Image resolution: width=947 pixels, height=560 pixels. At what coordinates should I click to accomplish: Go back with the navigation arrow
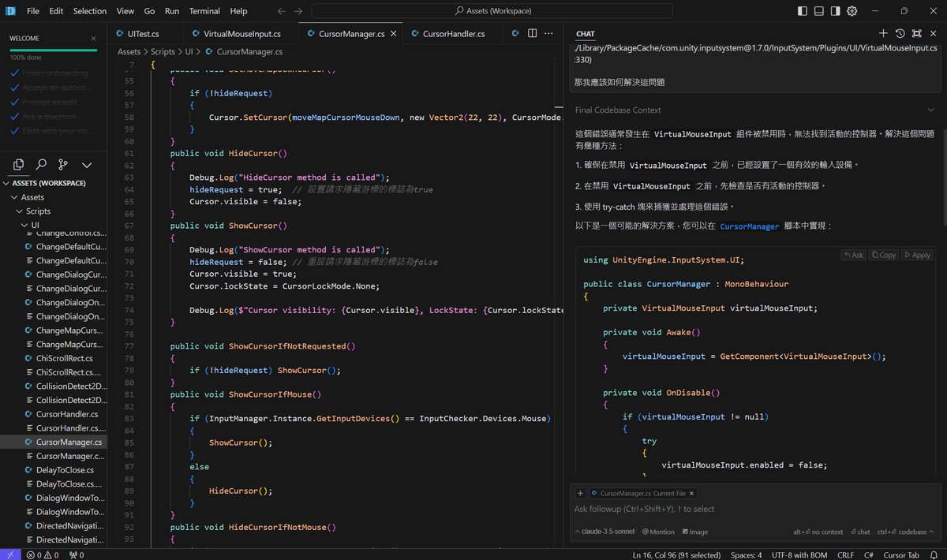pos(282,11)
